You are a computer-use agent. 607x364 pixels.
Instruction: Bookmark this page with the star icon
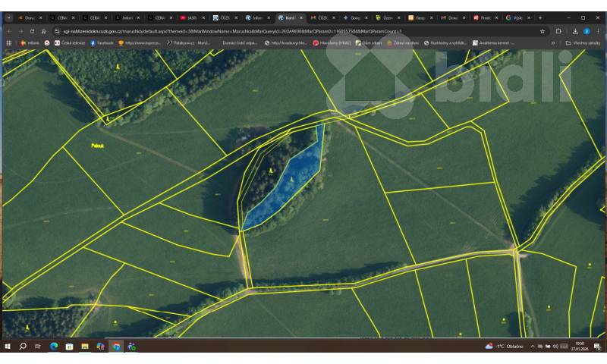point(543,31)
